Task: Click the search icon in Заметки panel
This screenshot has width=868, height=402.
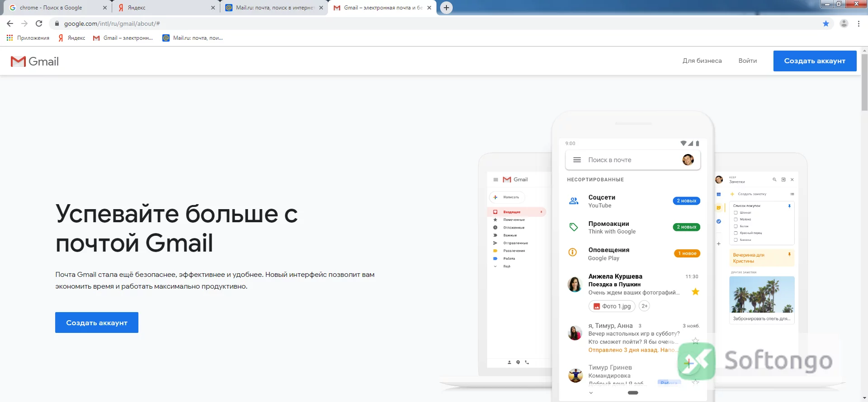Action: 774,180
